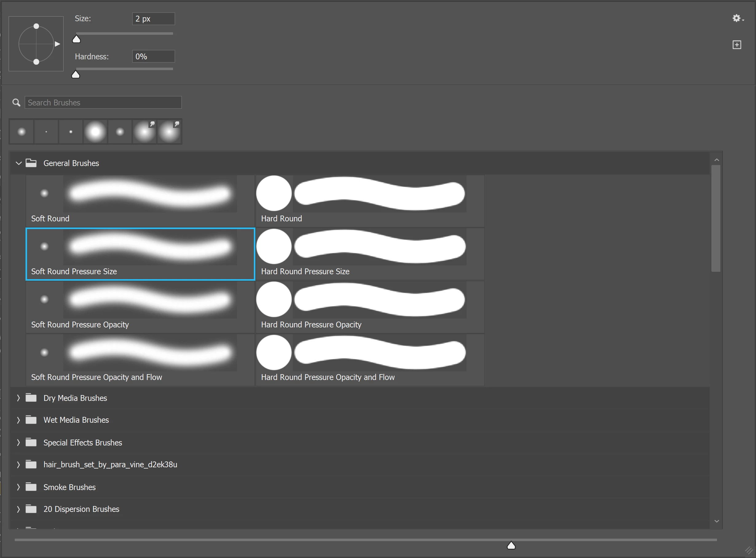Collapse the General Brushes group
Image resolution: width=756 pixels, height=558 pixels.
(x=18, y=163)
